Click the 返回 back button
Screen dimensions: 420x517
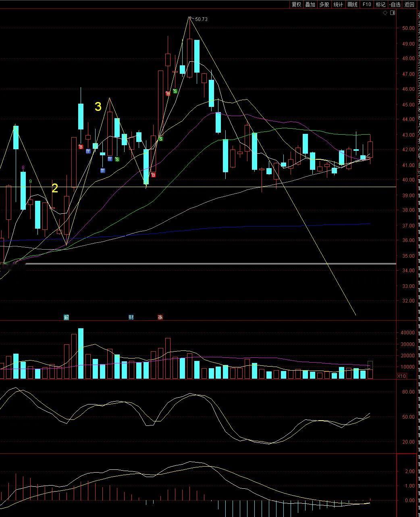coord(410,4)
